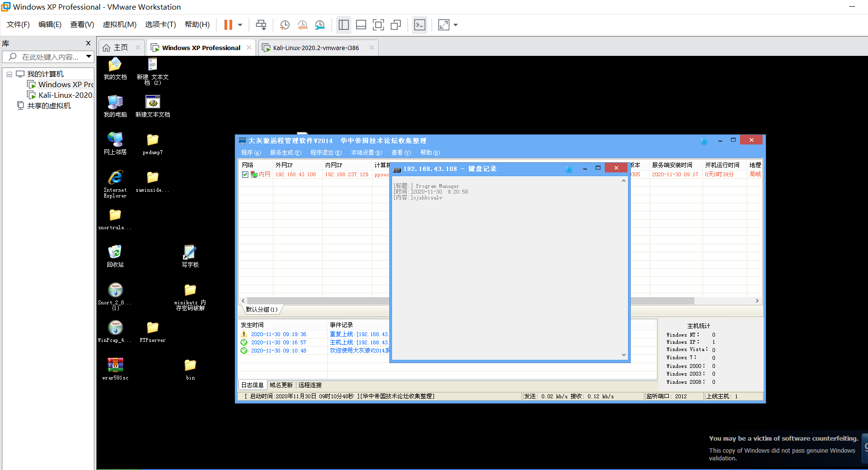868x470 pixels.
Task: Click the 我的文档 desktop icon
Action: tap(115, 69)
